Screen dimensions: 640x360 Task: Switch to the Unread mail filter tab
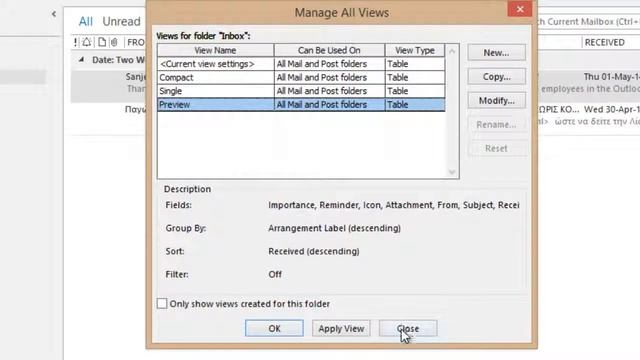[121, 21]
